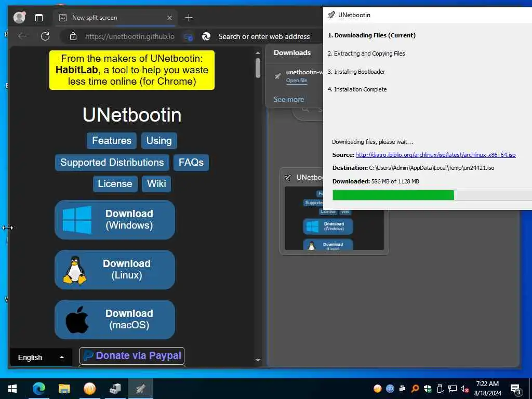Click the Windows logo on the Download button
The width and height of the screenshot is (532, 399).
click(x=77, y=220)
